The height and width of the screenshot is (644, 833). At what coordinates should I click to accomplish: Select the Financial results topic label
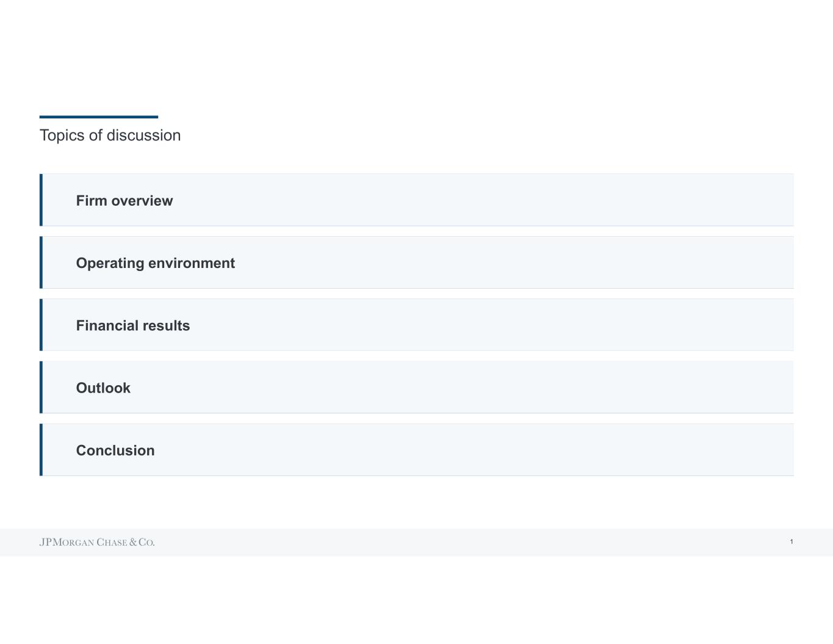pyautogui.click(x=132, y=326)
